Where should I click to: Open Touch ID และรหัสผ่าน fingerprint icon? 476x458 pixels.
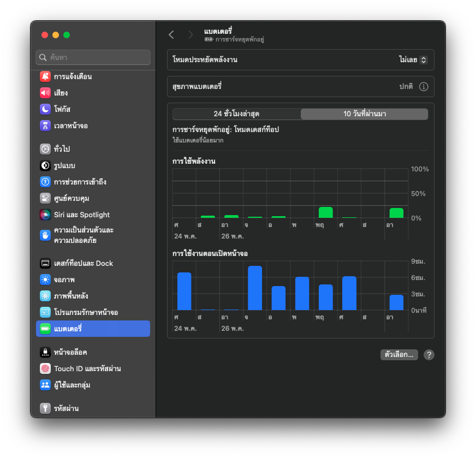pos(45,368)
